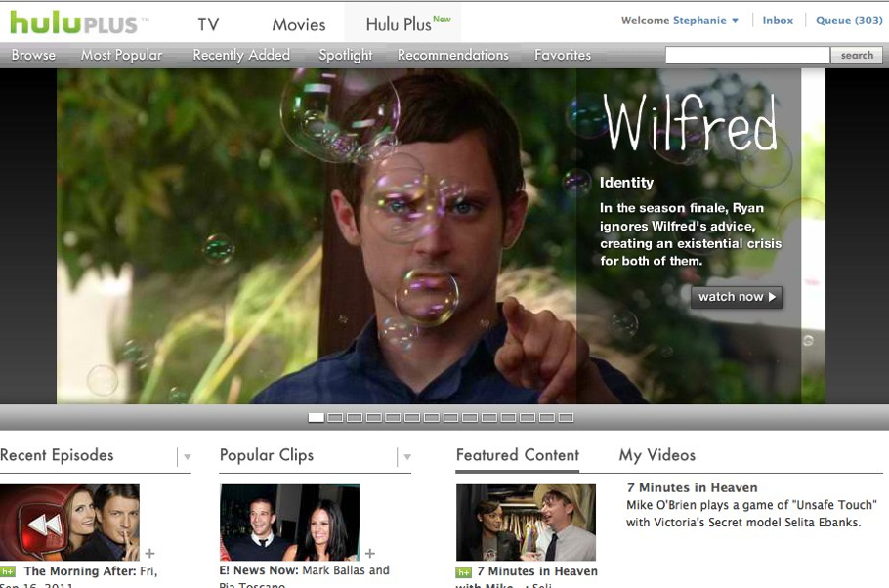Select the first highlighted carousel indicator
Screen dimensions: 889x588
tap(316, 418)
